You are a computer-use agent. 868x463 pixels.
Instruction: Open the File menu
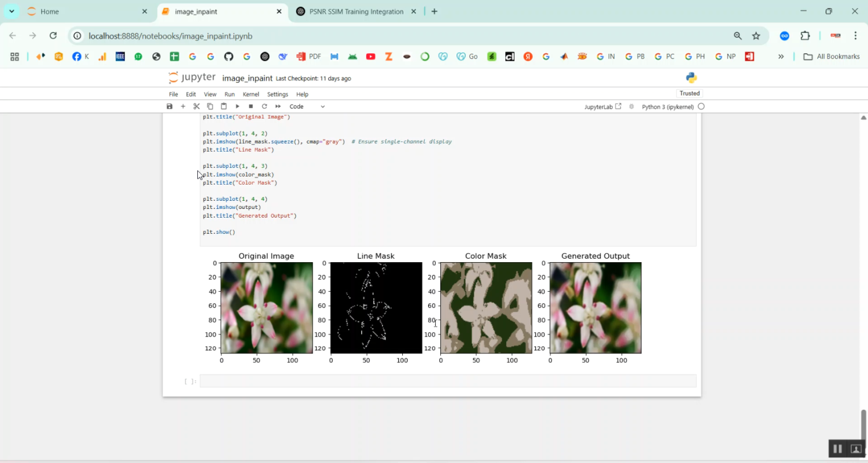click(x=173, y=94)
